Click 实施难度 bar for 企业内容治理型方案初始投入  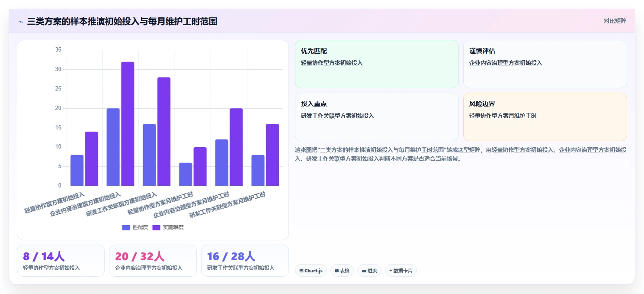(x=128, y=124)
